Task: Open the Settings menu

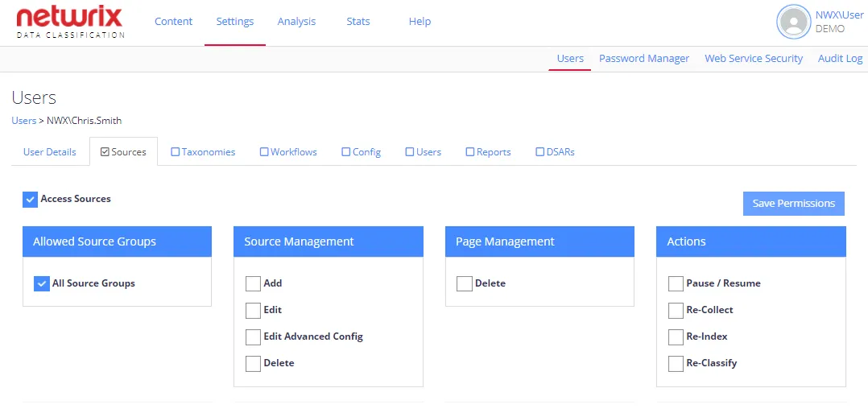Action: pyautogui.click(x=235, y=22)
